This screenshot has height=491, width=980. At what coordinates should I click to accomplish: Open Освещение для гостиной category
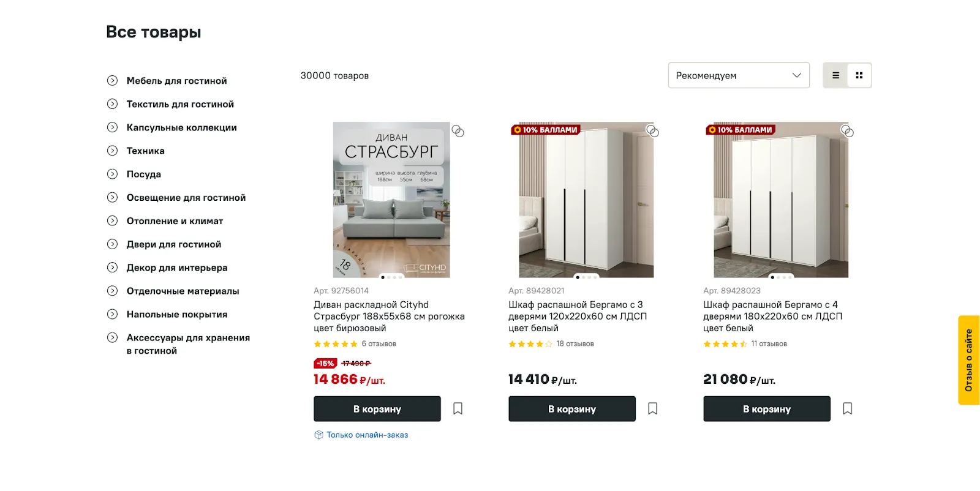coord(186,198)
